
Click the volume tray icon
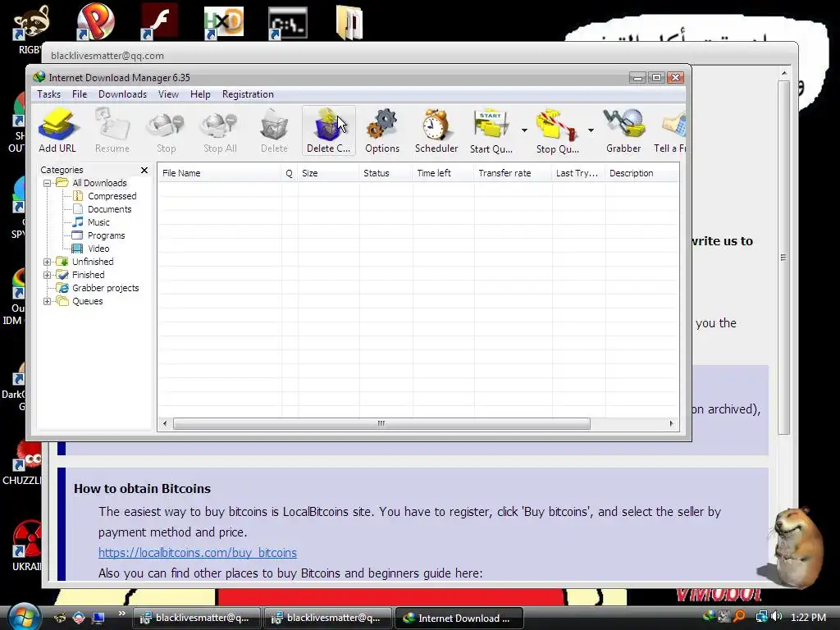778,617
